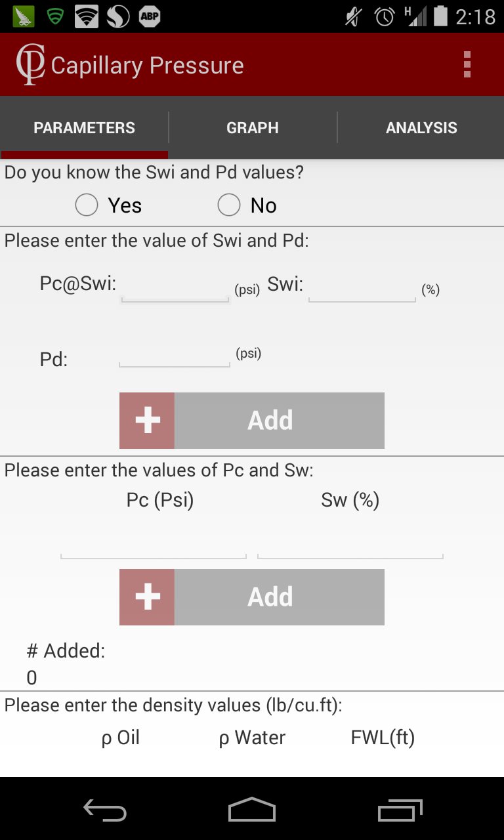This screenshot has height=840, width=504.
Task: Click the plus icon under Pd field
Action: pyautogui.click(x=147, y=421)
